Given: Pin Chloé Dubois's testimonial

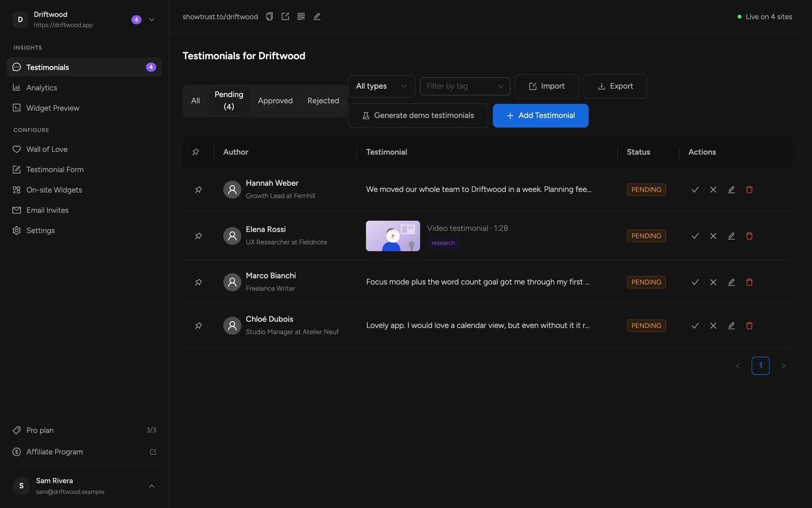Looking at the screenshot, I should pyautogui.click(x=198, y=326).
